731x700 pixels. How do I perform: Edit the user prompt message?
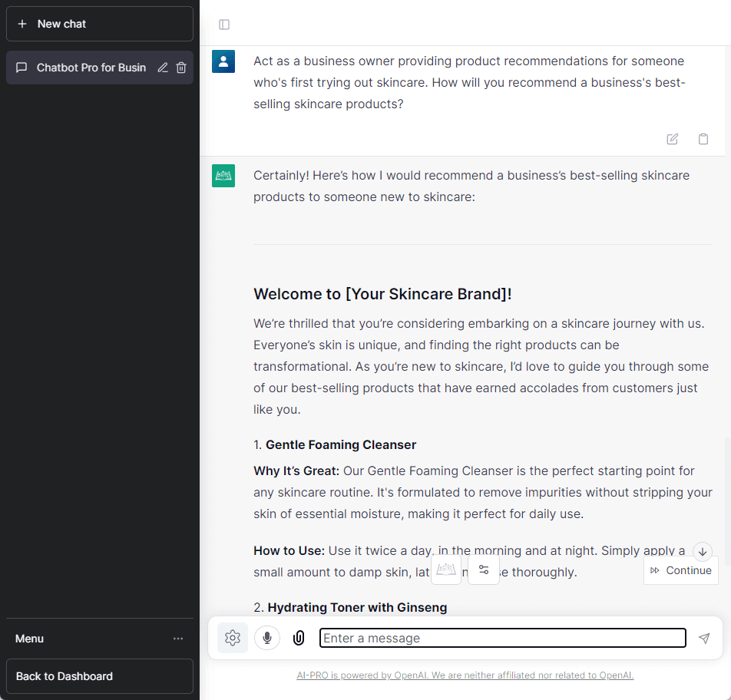coord(673,139)
